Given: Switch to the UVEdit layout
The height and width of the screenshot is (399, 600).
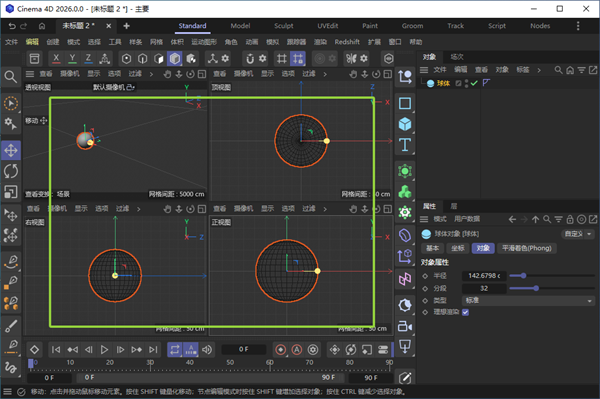Looking at the screenshot, I should (328, 26).
